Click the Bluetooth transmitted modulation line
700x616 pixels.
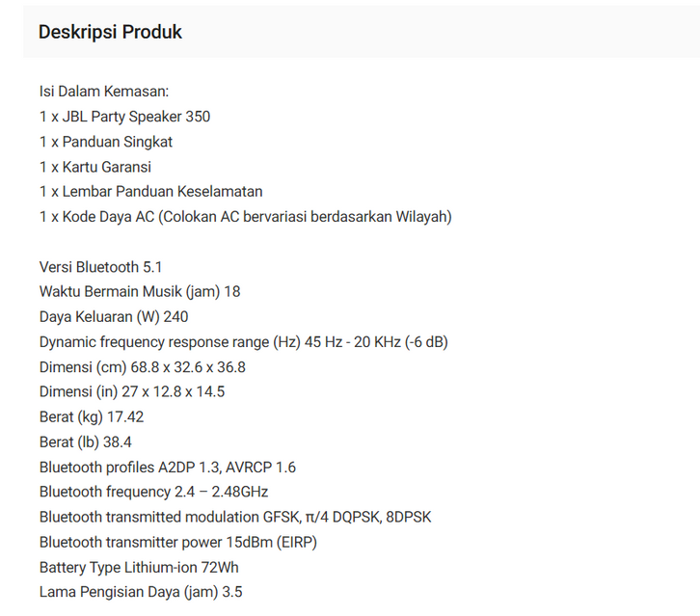tap(235, 517)
